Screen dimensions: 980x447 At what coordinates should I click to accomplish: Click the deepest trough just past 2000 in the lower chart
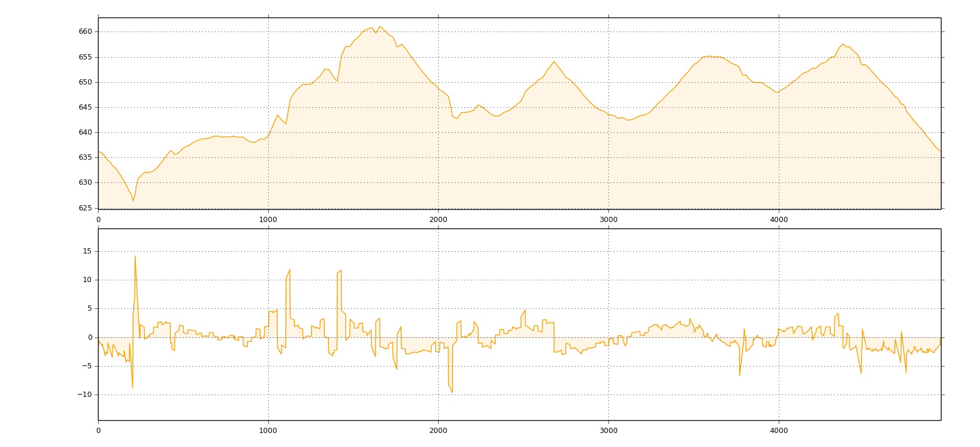click(x=452, y=392)
